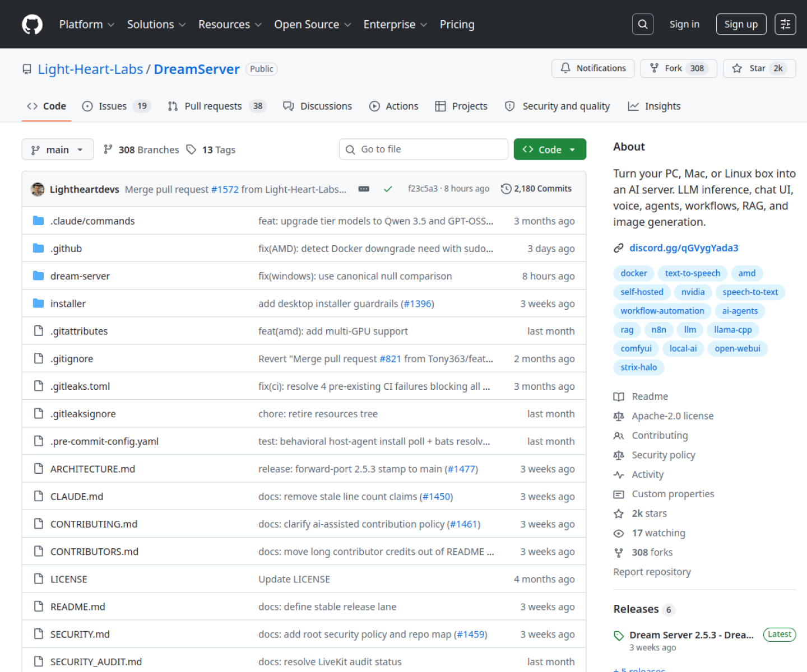Click the GitHub logo icon
The width and height of the screenshot is (807, 672).
pos(32,25)
